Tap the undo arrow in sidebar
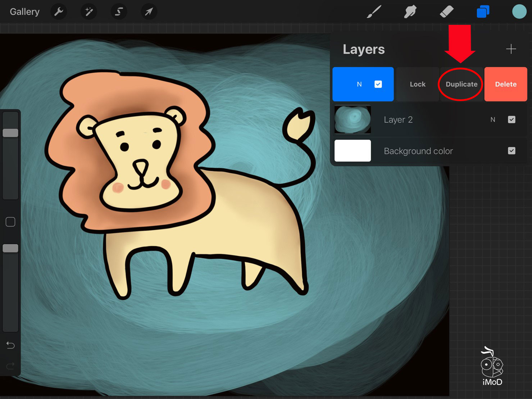 pyautogui.click(x=10, y=345)
